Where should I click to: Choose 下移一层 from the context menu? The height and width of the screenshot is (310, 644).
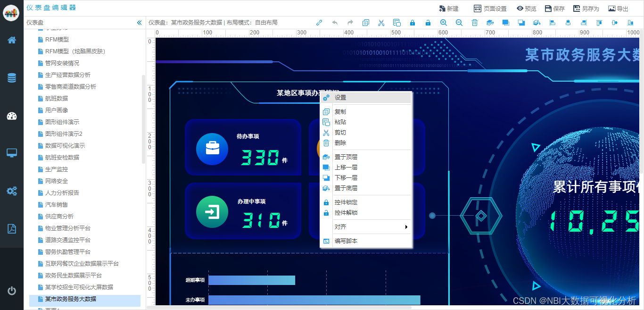tap(366, 178)
